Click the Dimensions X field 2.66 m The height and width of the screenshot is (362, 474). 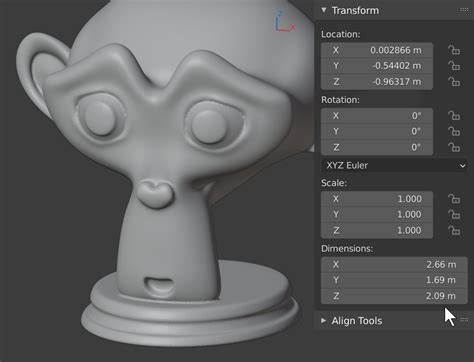click(x=394, y=265)
